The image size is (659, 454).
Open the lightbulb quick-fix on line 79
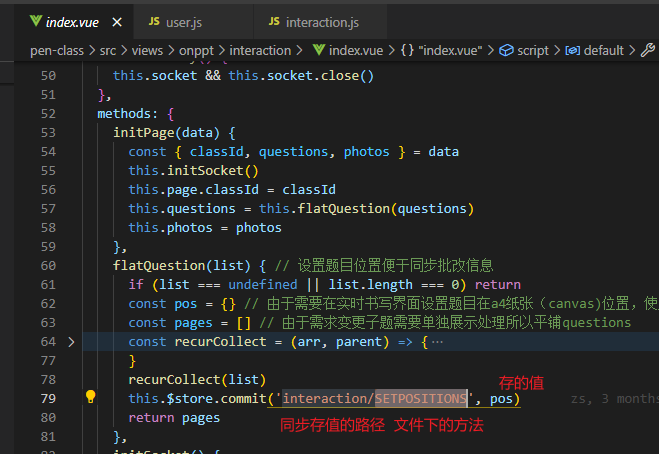pyautogui.click(x=90, y=396)
